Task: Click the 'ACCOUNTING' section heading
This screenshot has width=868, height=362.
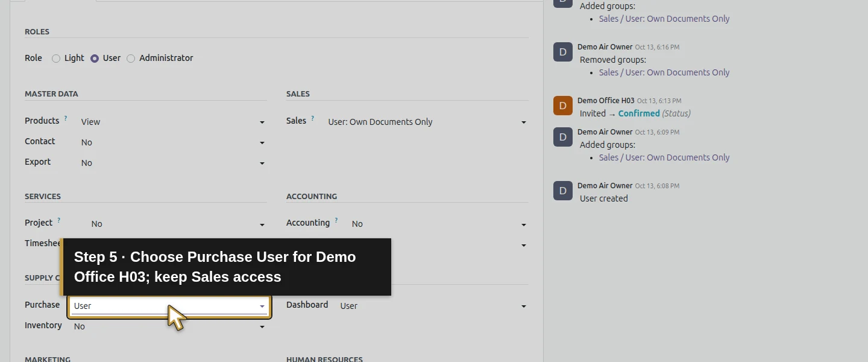Action: pyautogui.click(x=312, y=197)
